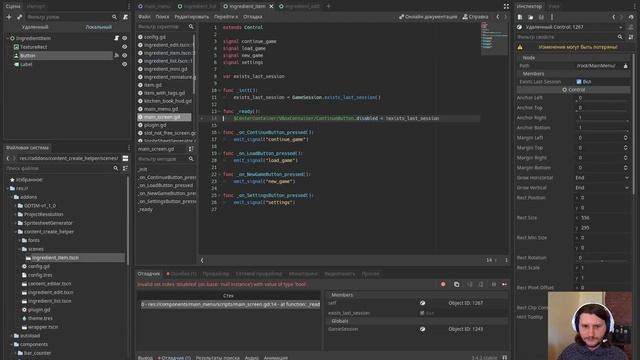This screenshot has width=640, height=360.
Task: Expand the autoload folder
Action: click(x=12, y=336)
